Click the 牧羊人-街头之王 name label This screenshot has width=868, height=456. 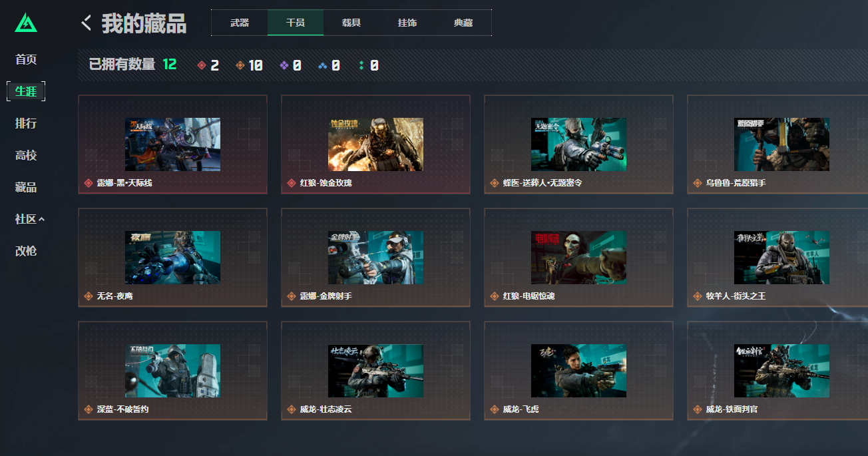(x=736, y=296)
